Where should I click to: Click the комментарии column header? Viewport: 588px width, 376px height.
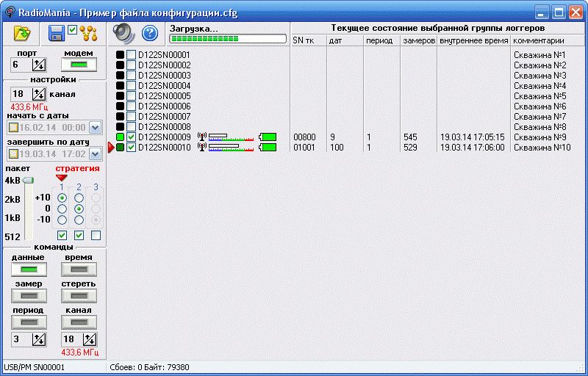click(548, 40)
